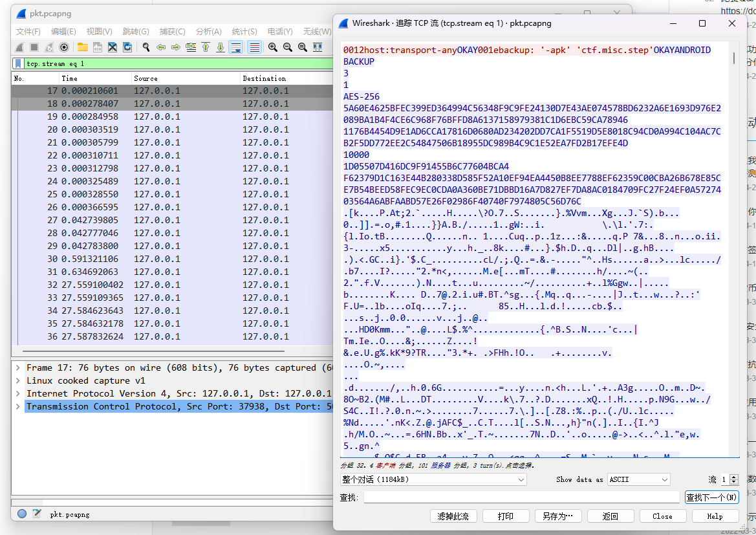
Task: Toggle packet list colorization
Action: tap(254, 47)
